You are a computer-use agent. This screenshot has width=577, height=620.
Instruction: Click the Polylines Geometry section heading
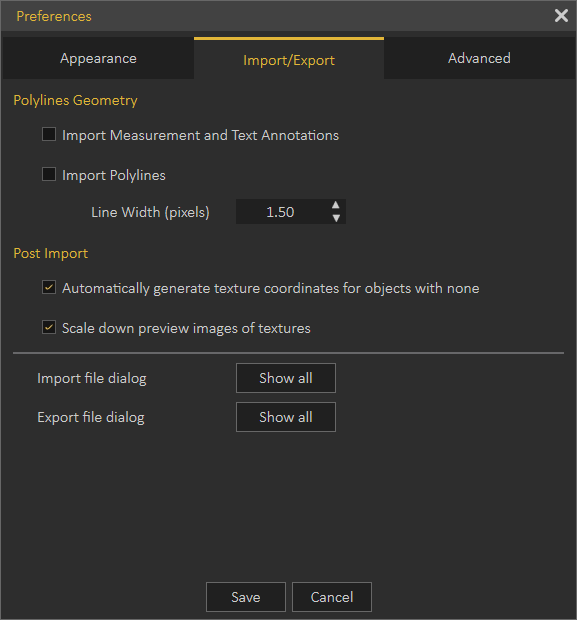[x=75, y=100]
